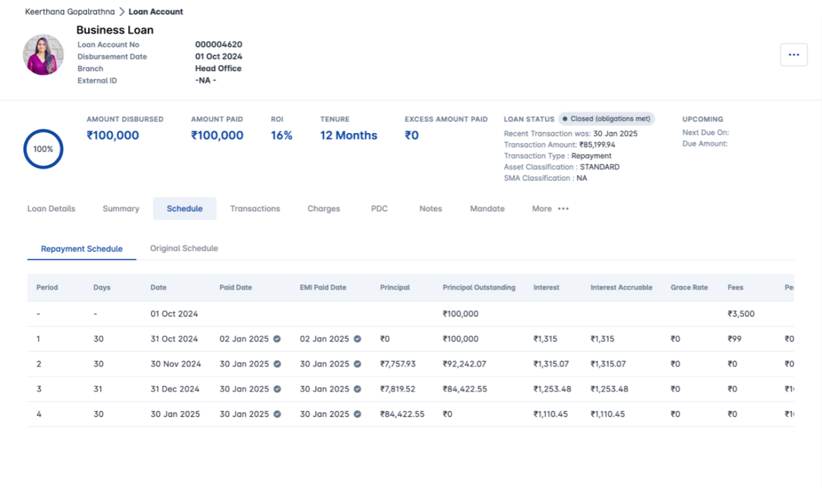Open the Charges tab
Screen dimensions: 822x504
324,208
